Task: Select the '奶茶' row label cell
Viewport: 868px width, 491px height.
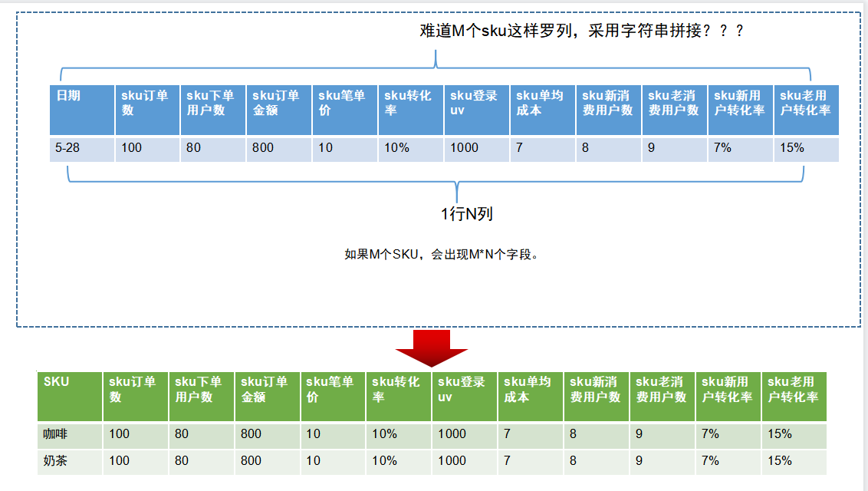Action: 69,461
